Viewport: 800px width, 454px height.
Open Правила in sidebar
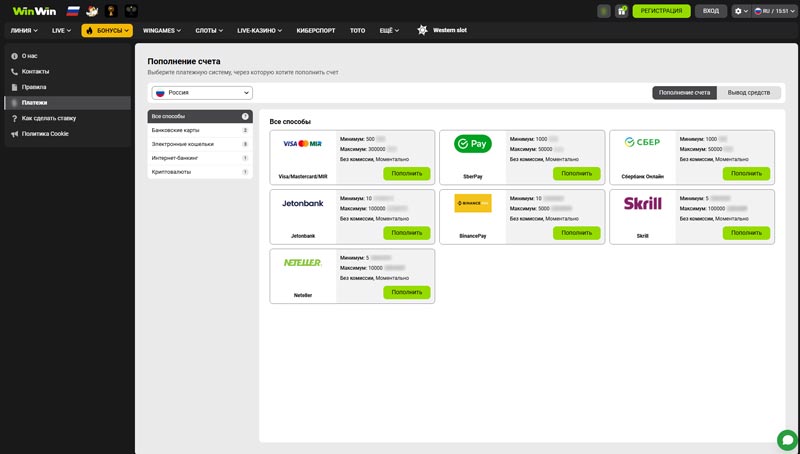67,87
